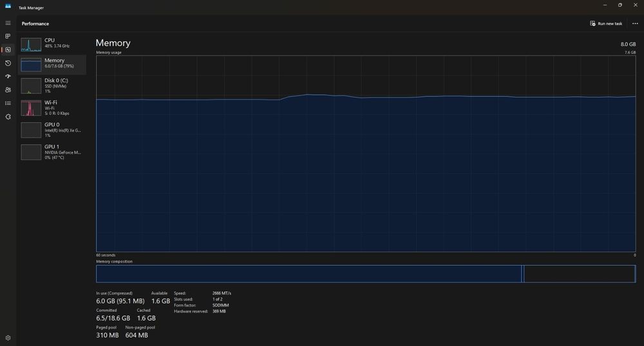Open the hamburger navigation menu
Screen dimensions: 644x346
[x=8, y=23]
